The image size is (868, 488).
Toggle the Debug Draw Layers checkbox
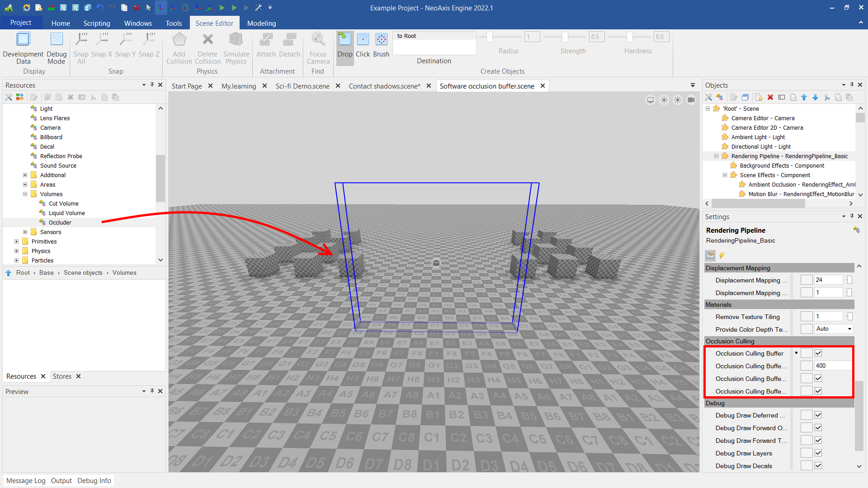(818, 453)
